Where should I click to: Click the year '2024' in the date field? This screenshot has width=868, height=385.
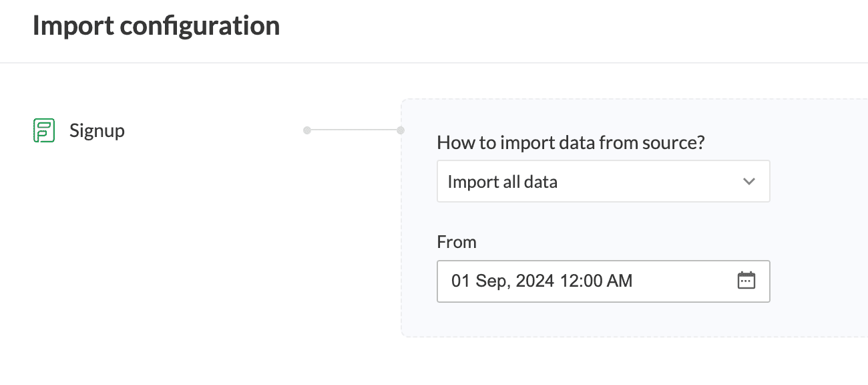point(534,281)
